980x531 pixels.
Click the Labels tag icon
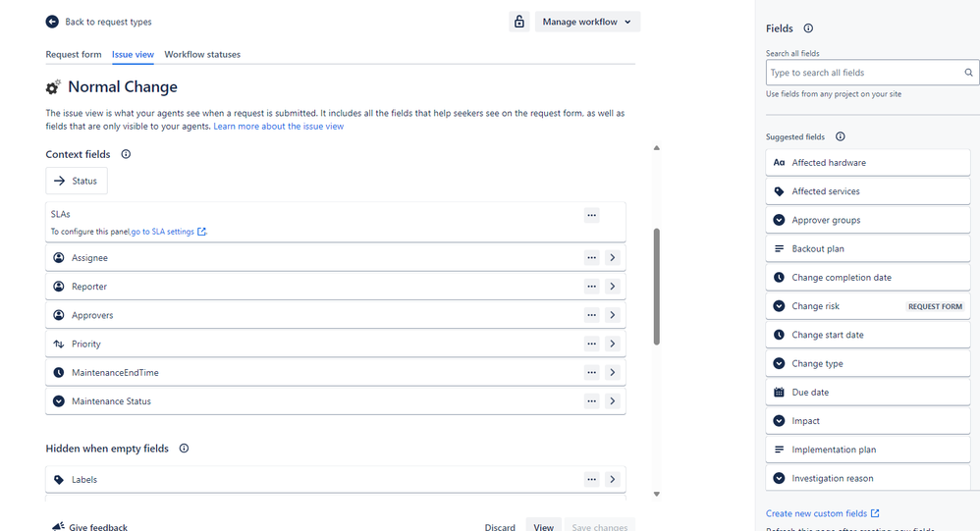pos(59,480)
